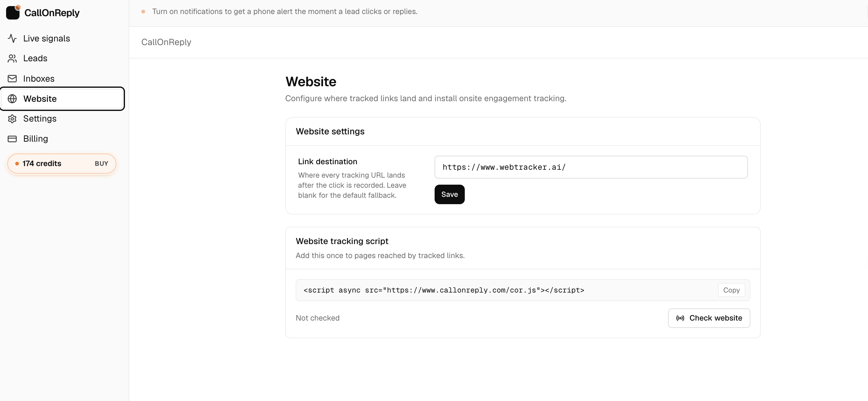
Task: Click the Website tracking script title
Action: coord(342,241)
